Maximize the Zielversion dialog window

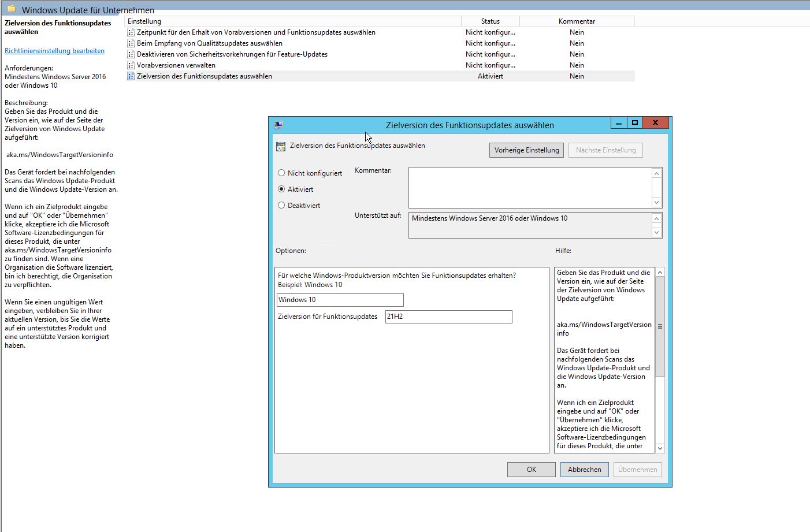634,123
